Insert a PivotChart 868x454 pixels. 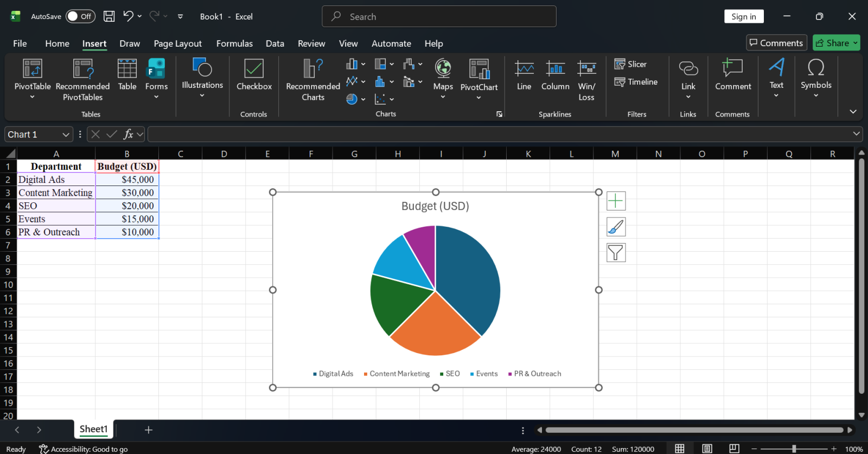click(479, 79)
